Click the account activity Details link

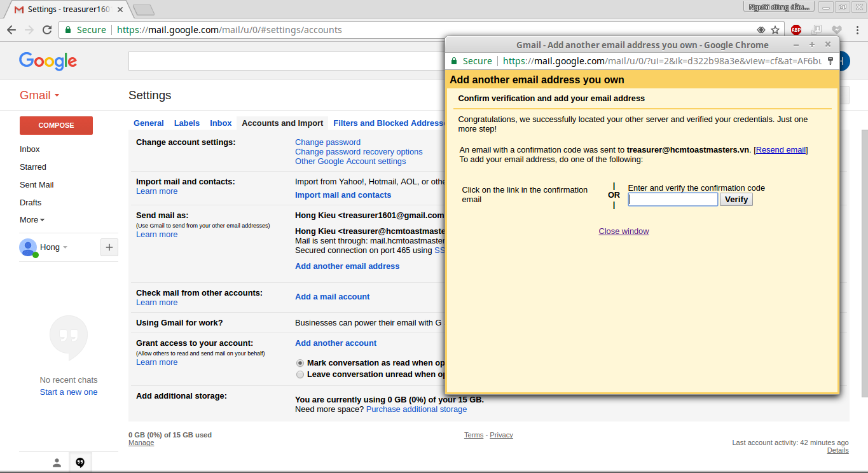(837, 451)
